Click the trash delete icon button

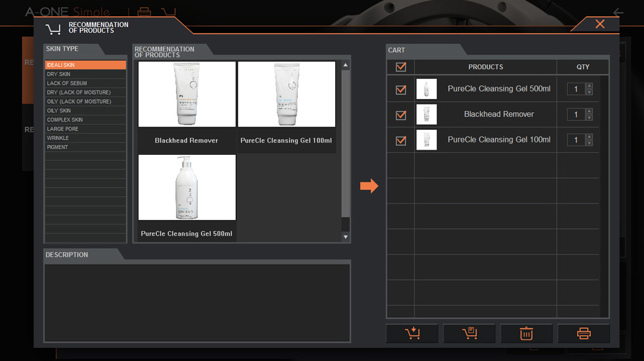point(526,333)
